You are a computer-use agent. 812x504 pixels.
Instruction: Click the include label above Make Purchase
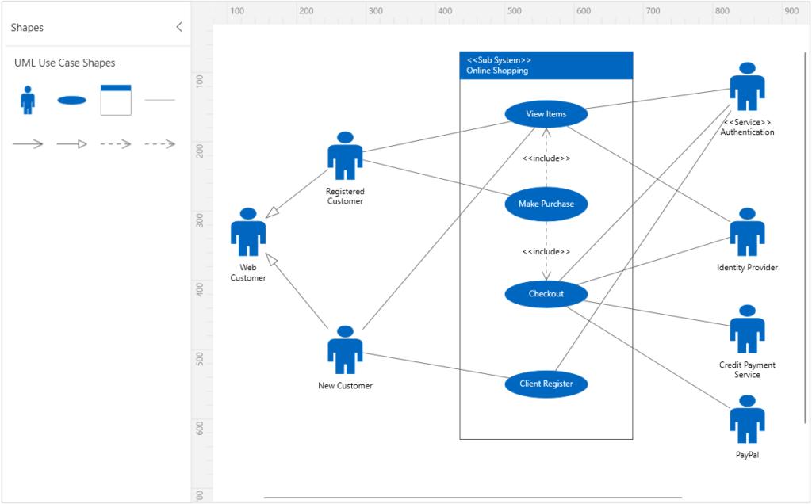click(546, 158)
